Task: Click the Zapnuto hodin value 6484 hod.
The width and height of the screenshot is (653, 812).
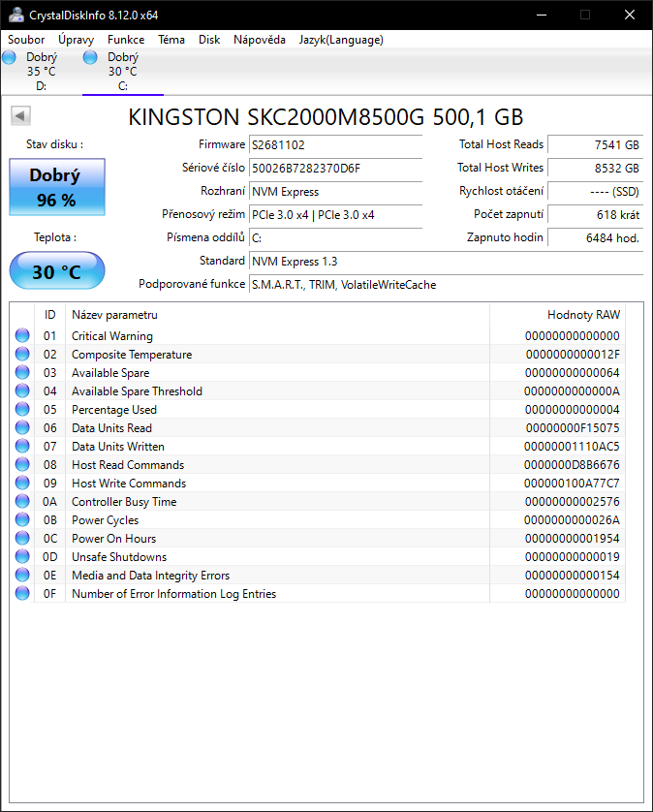Action: click(x=595, y=238)
